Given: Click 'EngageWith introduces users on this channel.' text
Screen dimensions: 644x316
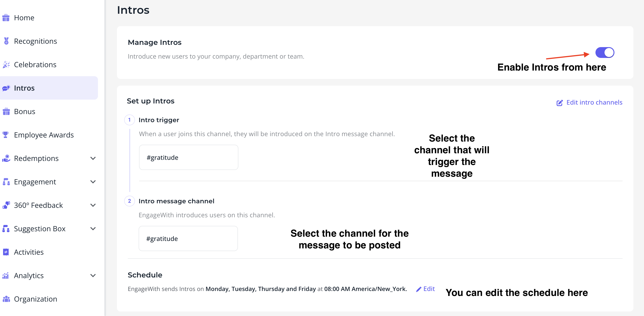Looking at the screenshot, I should click(x=207, y=215).
